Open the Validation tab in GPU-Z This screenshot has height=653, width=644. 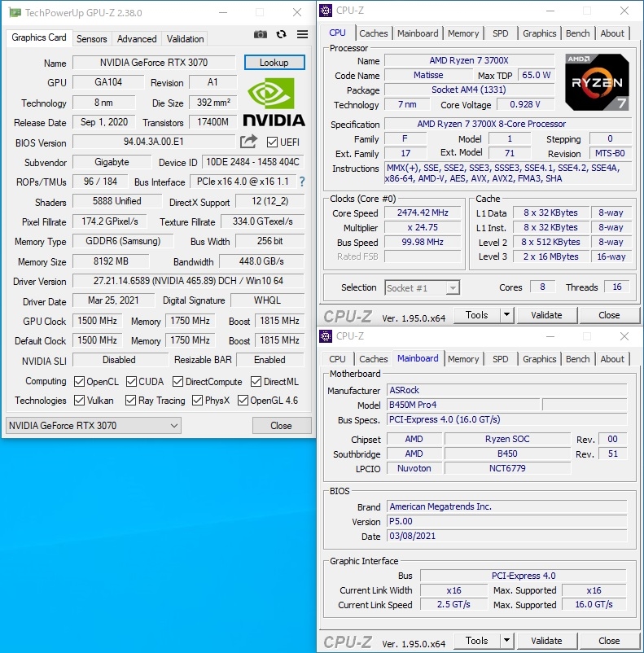pyautogui.click(x=185, y=39)
